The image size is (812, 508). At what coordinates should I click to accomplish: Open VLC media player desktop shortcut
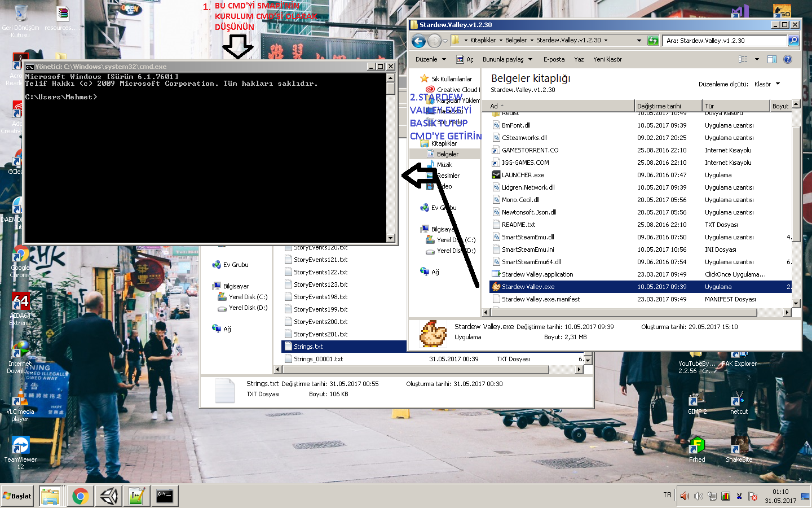pos(20,406)
